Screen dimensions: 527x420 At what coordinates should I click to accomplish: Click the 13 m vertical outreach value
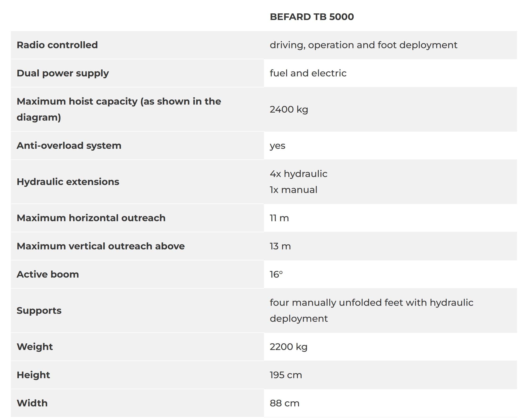pos(280,246)
